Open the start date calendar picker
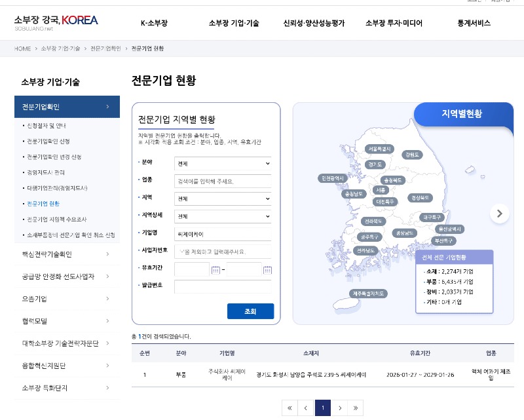The height and width of the screenshot is (420, 524). point(215,270)
